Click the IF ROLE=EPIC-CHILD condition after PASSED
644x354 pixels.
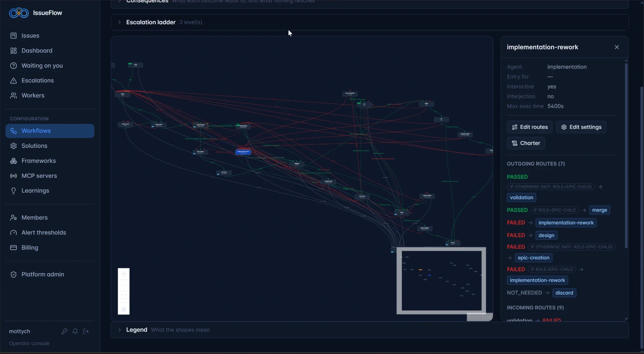554,210
